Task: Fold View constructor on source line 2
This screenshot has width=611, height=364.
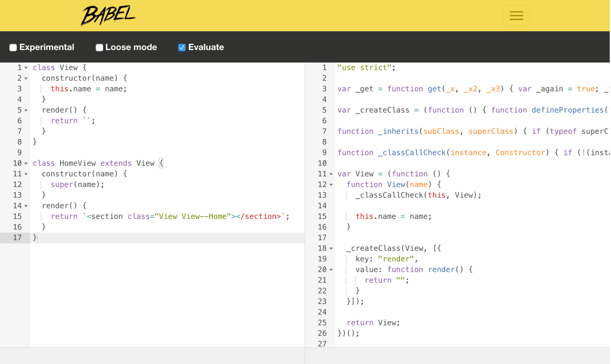Action: tap(26, 78)
